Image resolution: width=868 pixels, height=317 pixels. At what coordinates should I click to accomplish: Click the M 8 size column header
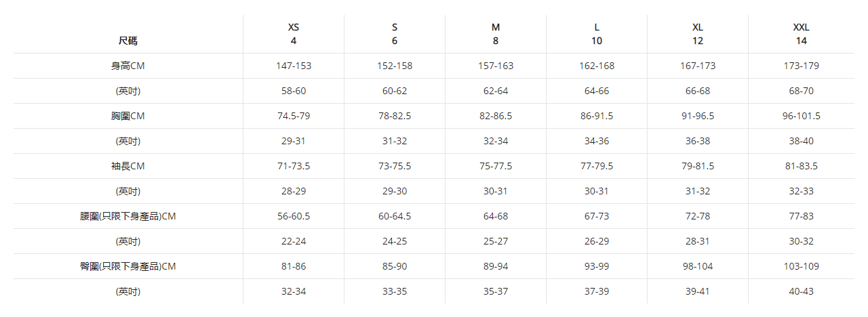click(495, 34)
